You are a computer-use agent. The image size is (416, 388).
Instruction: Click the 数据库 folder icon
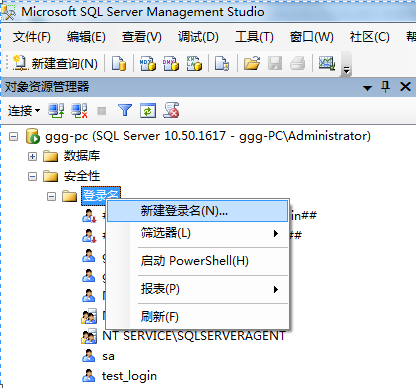point(50,156)
